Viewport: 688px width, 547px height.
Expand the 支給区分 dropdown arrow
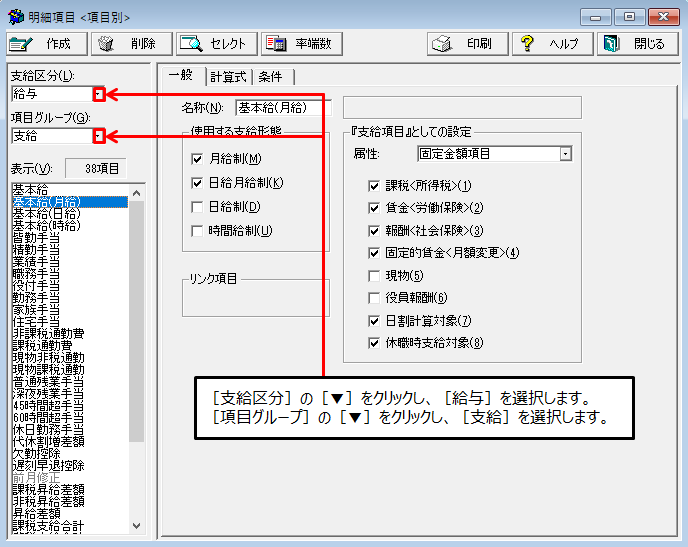(99, 94)
